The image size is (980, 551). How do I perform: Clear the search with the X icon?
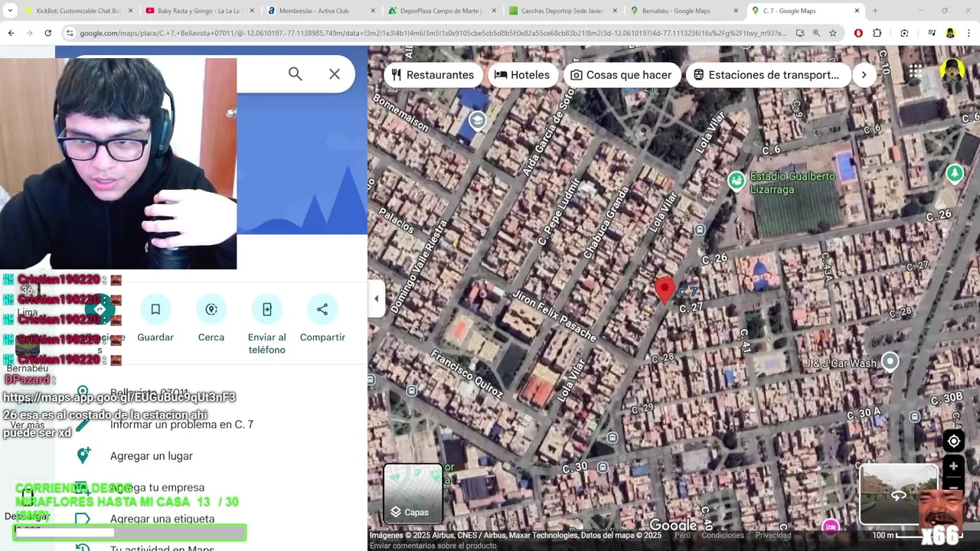(x=335, y=74)
